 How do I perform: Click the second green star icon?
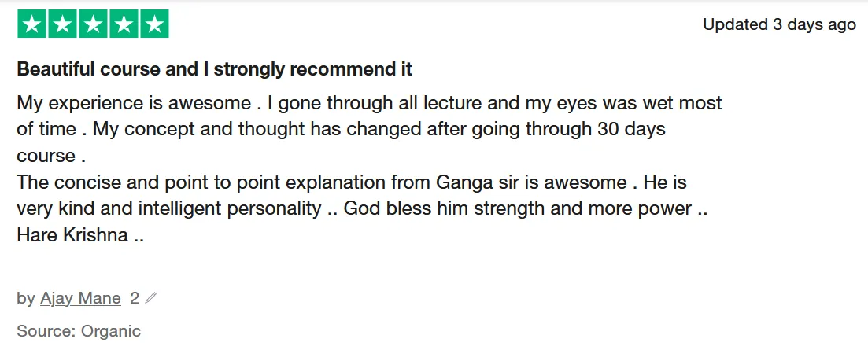[x=62, y=25]
